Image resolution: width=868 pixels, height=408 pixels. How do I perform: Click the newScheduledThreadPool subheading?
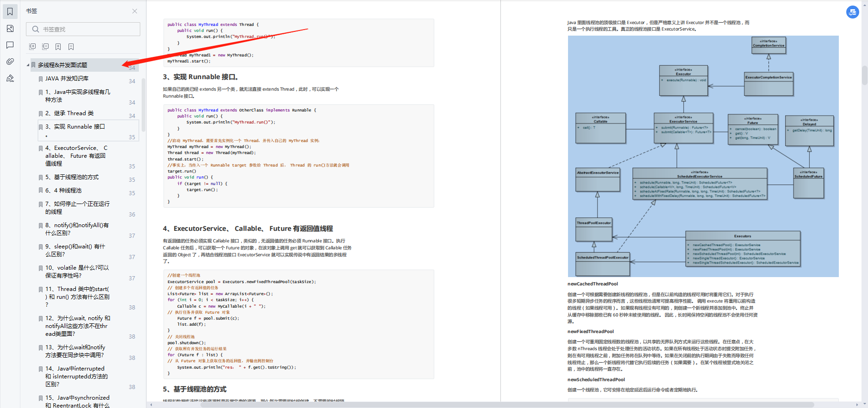pos(596,380)
